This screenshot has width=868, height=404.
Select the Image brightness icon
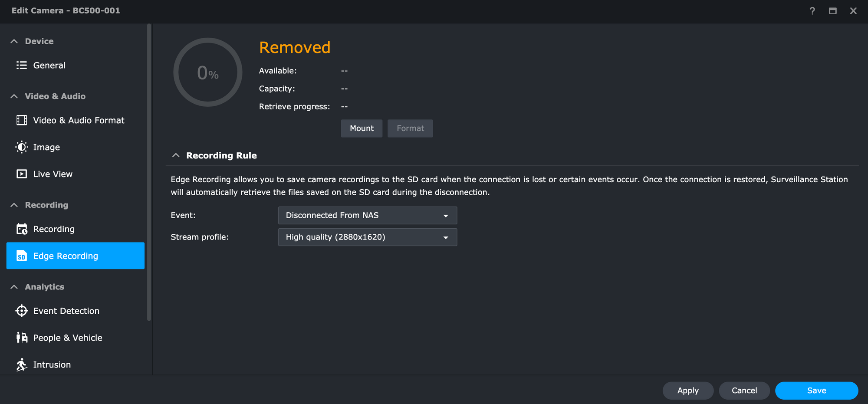(21, 147)
